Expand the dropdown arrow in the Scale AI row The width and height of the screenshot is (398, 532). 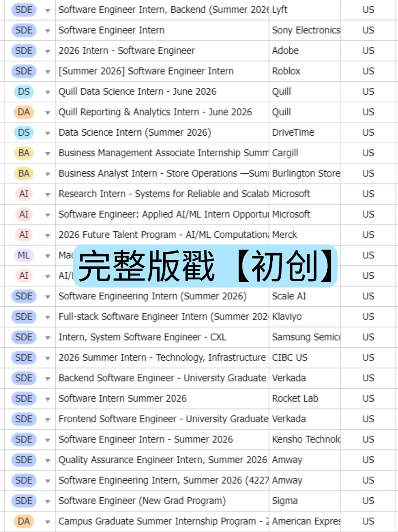click(x=48, y=297)
